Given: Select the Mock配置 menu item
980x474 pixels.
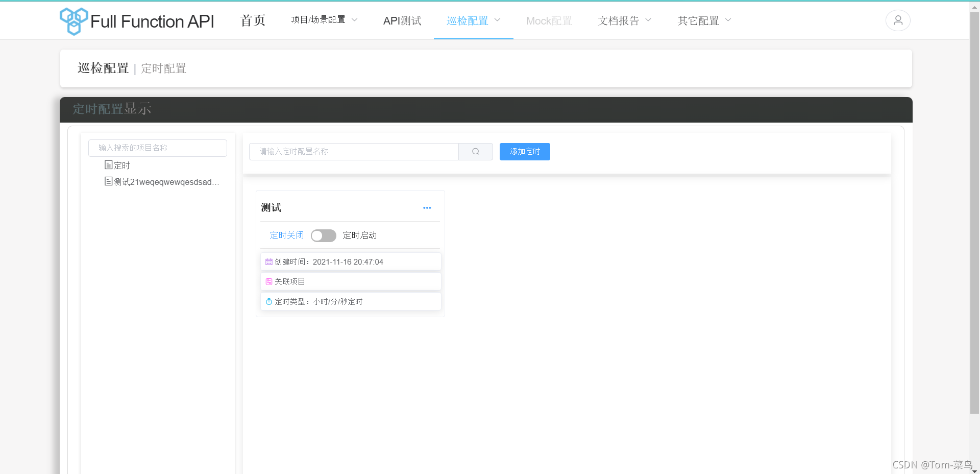Looking at the screenshot, I should tap(549, 21).
